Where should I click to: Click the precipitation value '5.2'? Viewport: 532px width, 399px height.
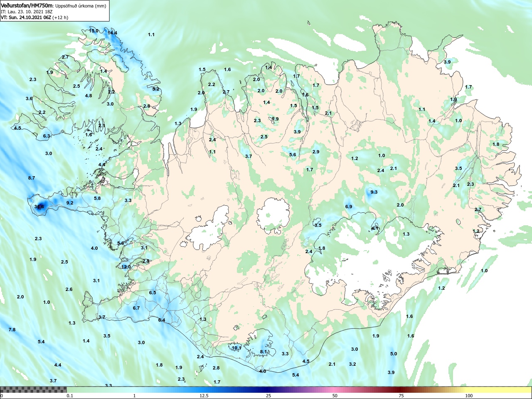click(156, 89)
